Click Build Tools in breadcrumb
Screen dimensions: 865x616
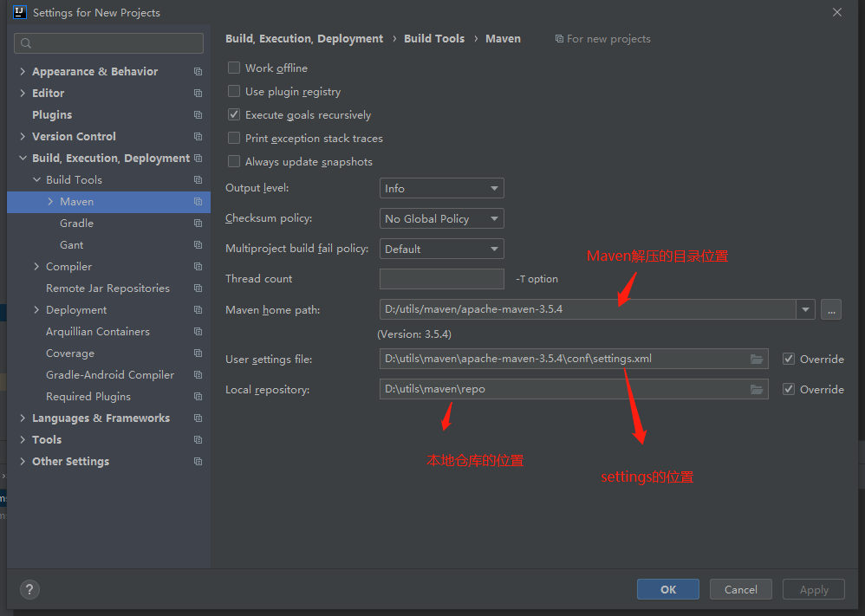[434, 39]
